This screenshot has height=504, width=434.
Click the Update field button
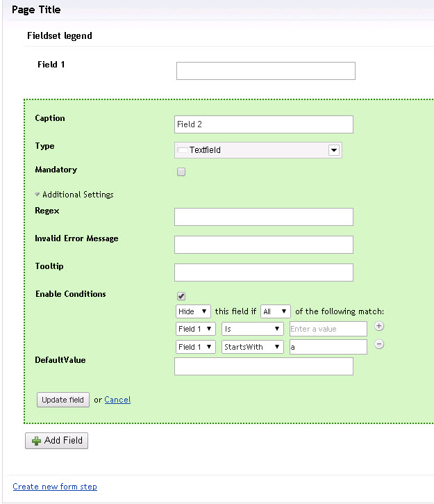(63, 400)
